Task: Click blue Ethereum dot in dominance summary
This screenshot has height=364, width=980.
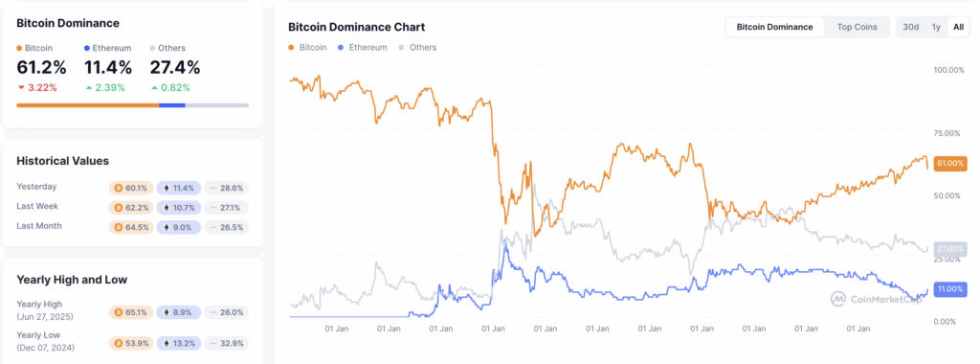Action: (x=86, y=48)
